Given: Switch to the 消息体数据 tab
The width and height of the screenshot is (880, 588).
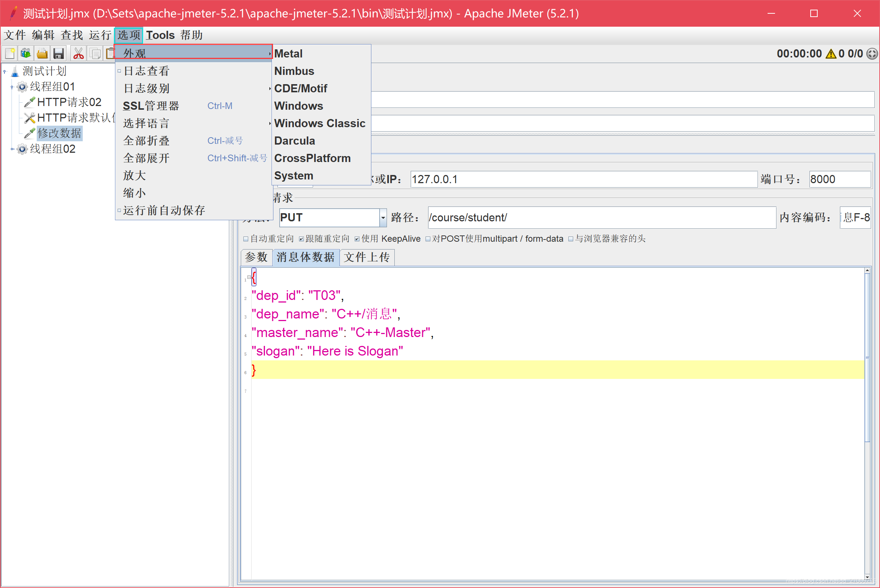Looking at the screenshot, I should 306,257.
